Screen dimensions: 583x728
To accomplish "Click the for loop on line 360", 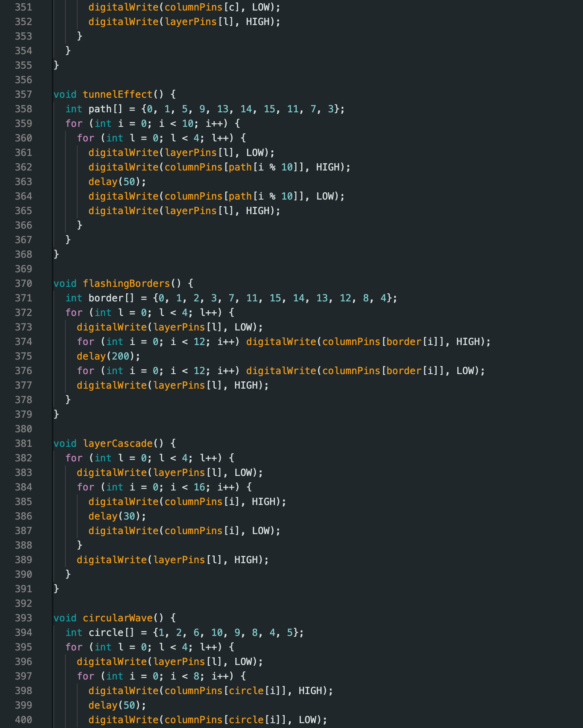I will (161, 138).
